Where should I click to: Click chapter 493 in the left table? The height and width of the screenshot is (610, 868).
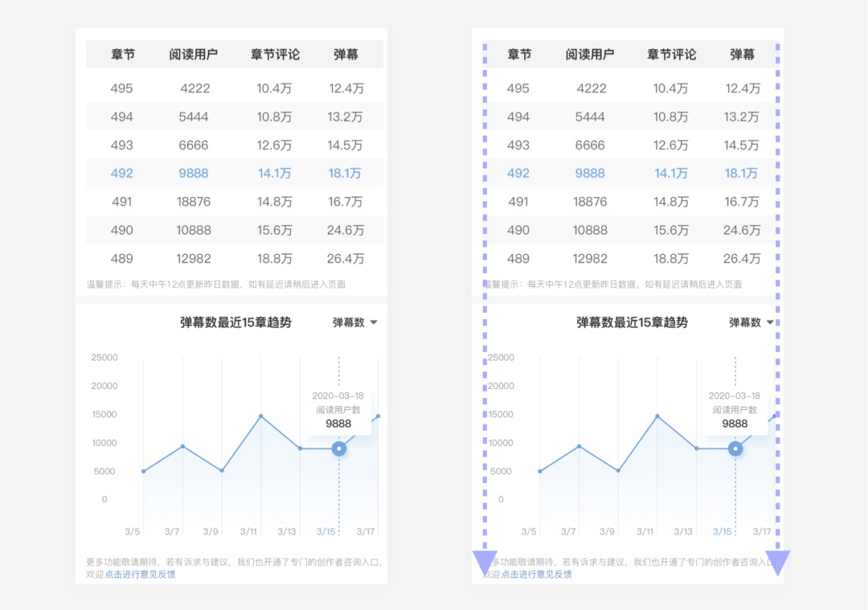[122, 145]
